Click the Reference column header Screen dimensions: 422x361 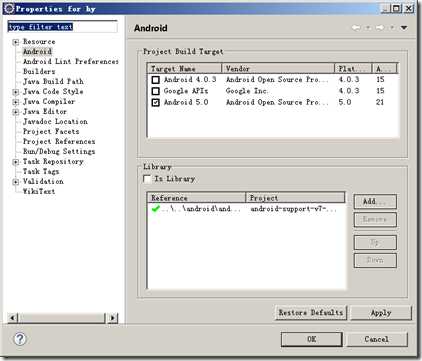pos(196,198)
